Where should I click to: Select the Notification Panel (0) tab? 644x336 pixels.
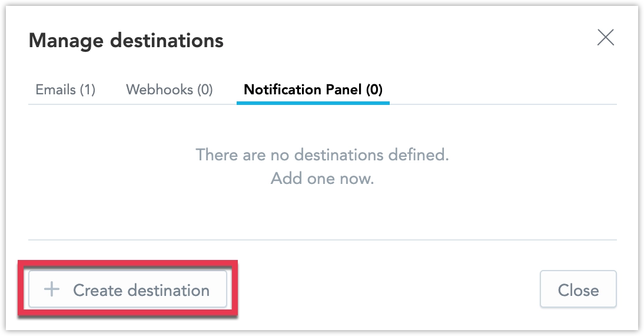click(313, 90)
